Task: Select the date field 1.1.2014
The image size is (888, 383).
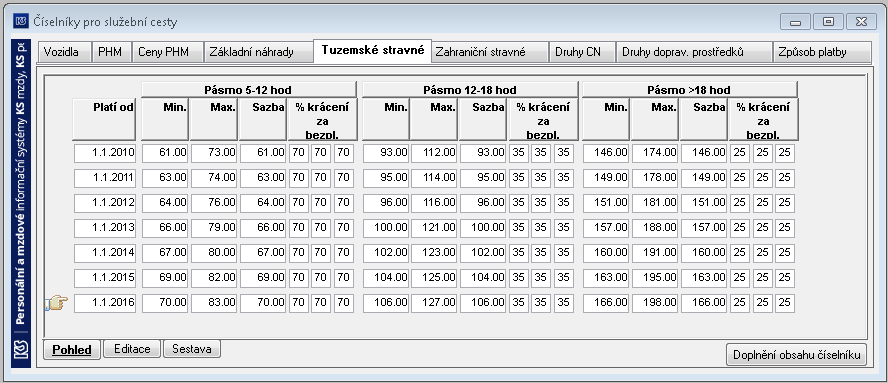Action: coord(105,253)
